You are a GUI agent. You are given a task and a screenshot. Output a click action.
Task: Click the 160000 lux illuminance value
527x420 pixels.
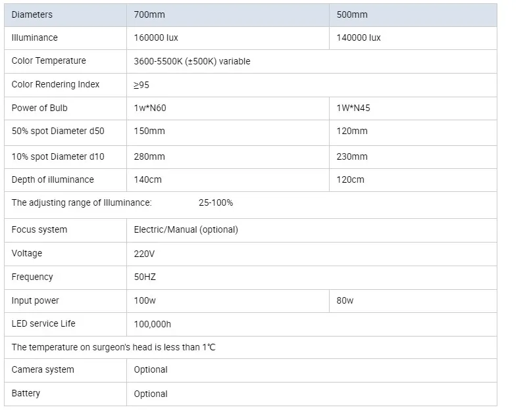(x=156, y=37)
